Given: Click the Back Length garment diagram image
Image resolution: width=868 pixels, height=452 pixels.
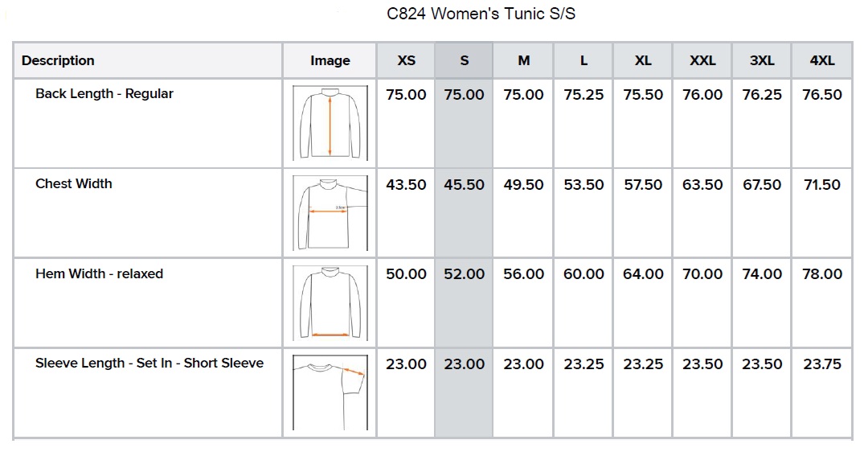Looking at the screenshot, I should coord(330,123).
